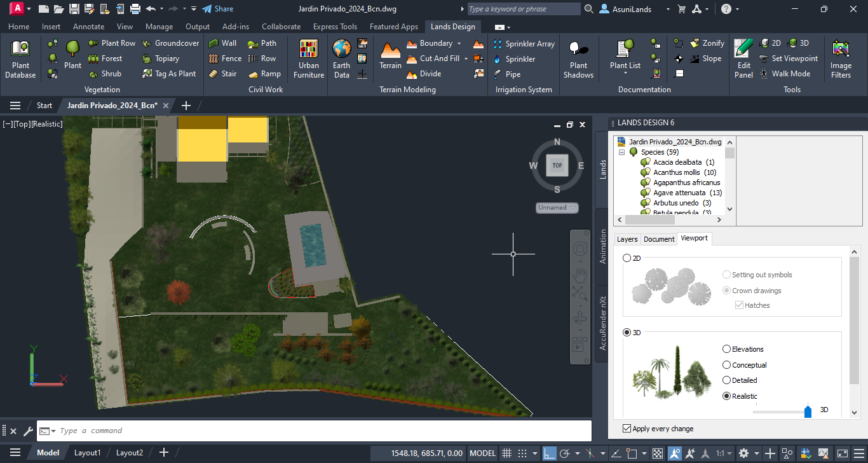Expand the Quick Access Toolbar customize dropdown
This screenshot has width=868, height=463.
pos(193,9)
